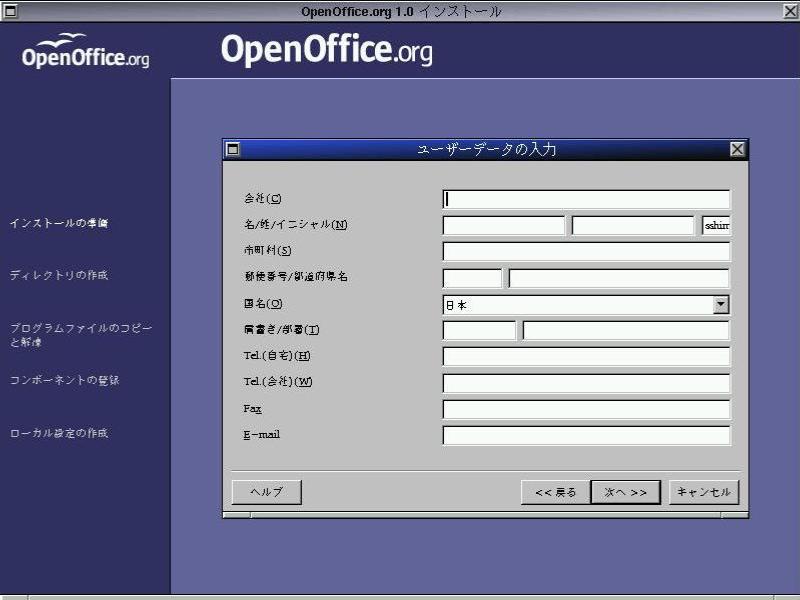Click the 国名(O) label text
This screenshot has width=800, height=600.
pos(263,304)
